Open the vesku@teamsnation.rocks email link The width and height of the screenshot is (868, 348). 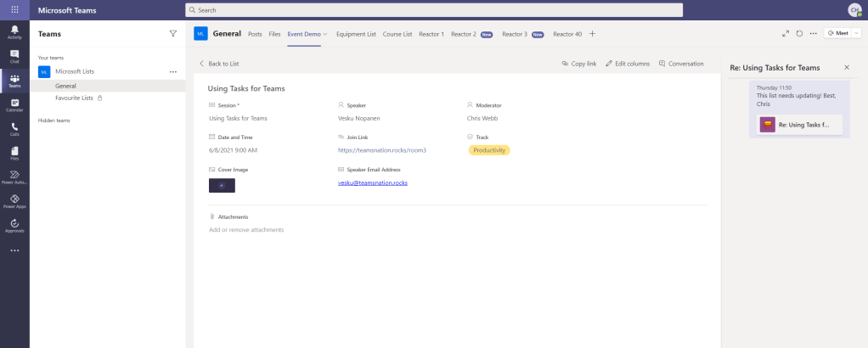click(x=373, y=182)
